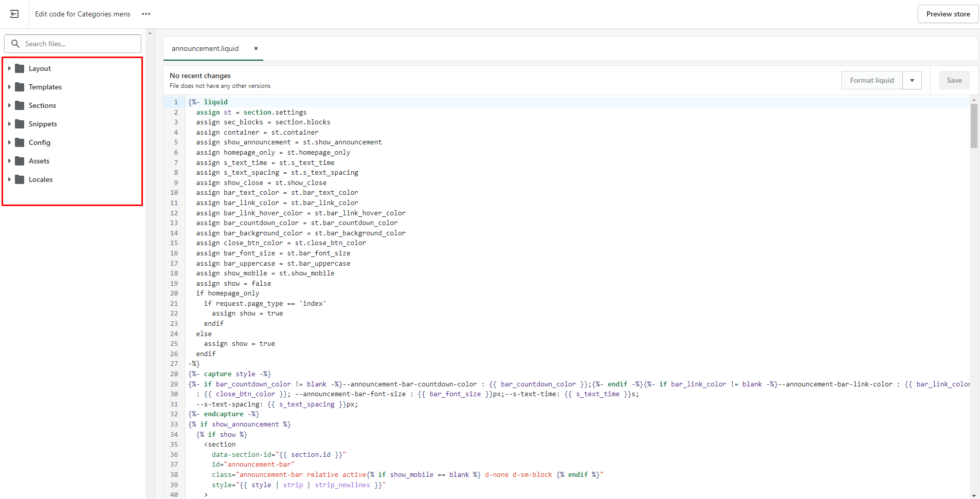
Task: Click the Layout folder icon
Action: [x=20, y=68]
